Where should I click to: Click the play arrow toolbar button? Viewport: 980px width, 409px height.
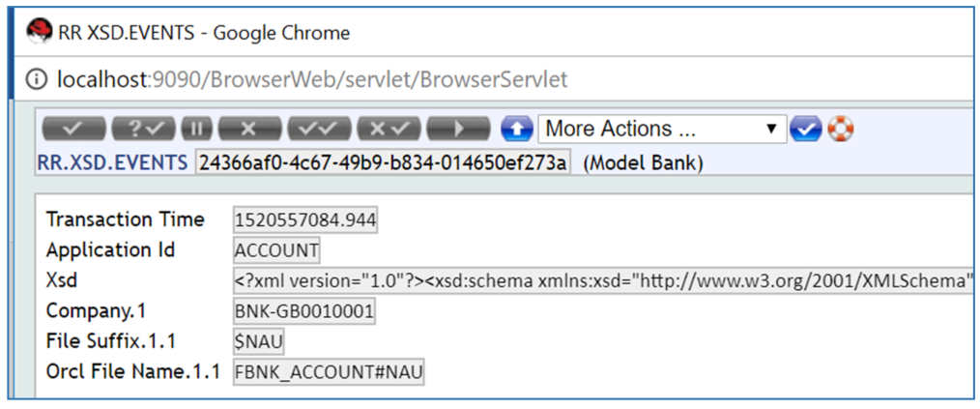458,129
